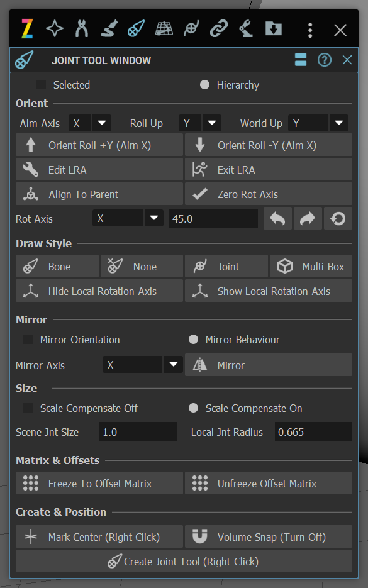Click the Scene Jnt Size field
The image size is (368, 588).
tap(138, 431)
